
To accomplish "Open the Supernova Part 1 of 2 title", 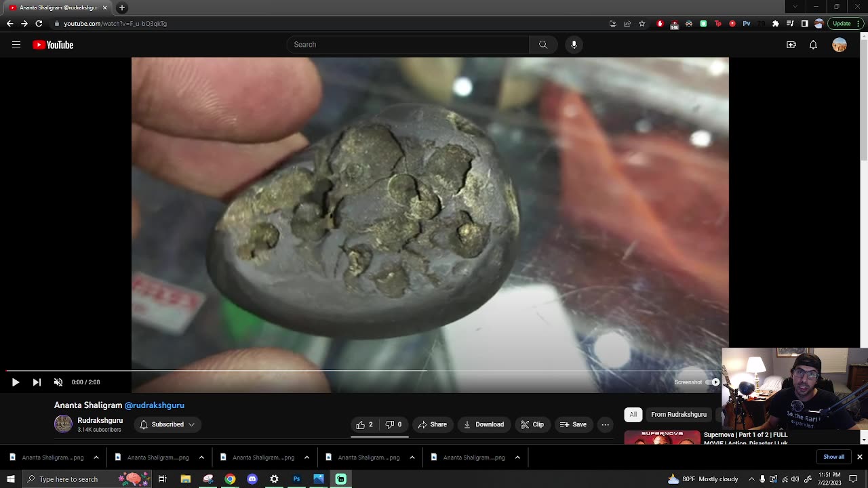I will coord(746,439).
